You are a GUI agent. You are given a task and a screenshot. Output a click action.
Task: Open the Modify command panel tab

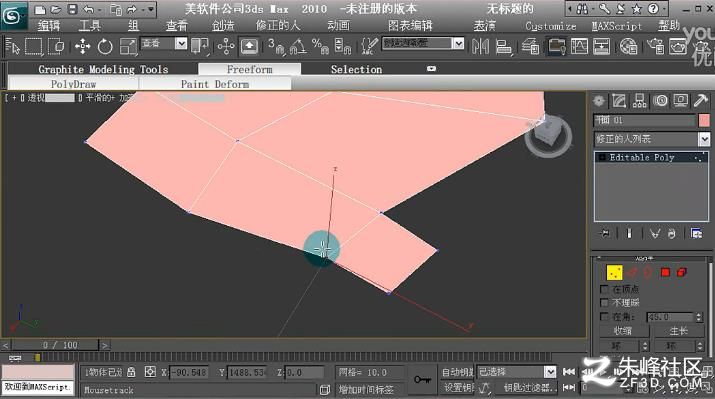click(x=619, y=101)
